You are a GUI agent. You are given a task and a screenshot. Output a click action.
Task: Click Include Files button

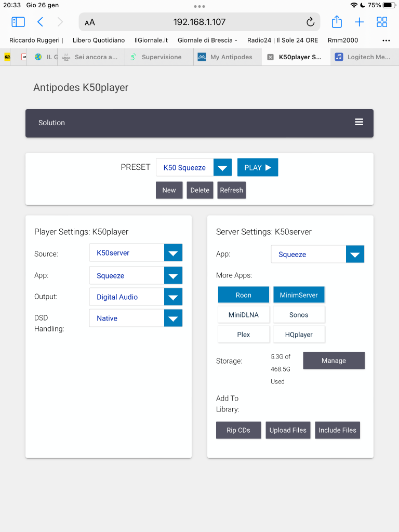(338, 430)
